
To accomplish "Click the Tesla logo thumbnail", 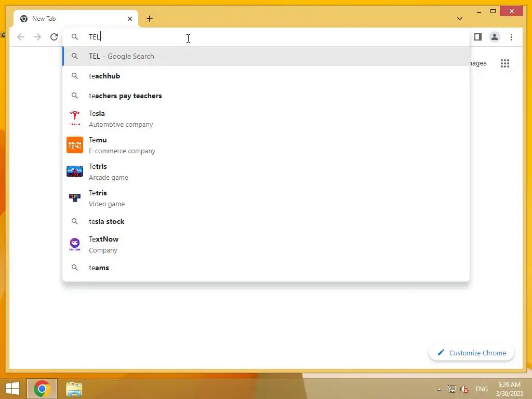I will point(75,118).
